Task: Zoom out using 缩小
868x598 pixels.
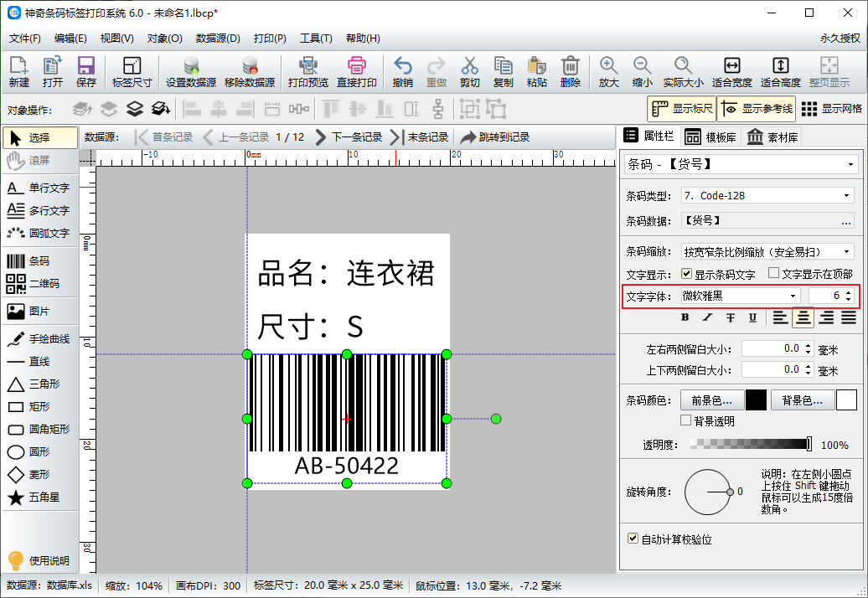Action: click(x=642, y=72)
